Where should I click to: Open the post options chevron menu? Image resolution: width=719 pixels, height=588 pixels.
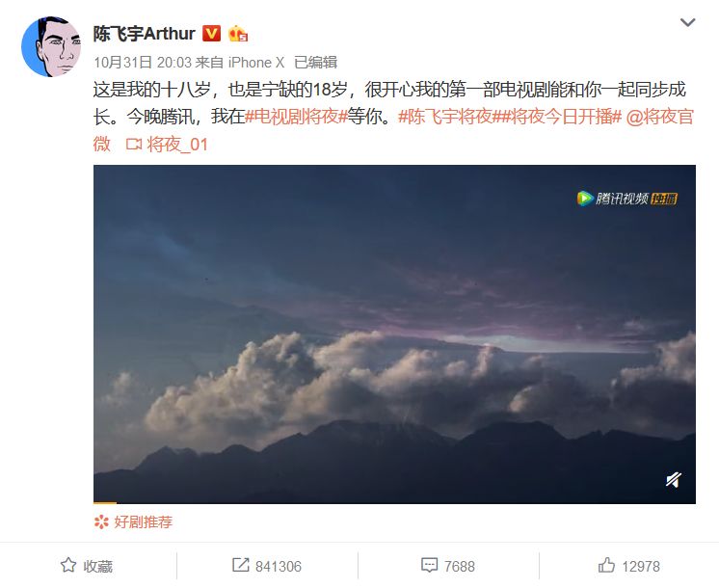687,22
